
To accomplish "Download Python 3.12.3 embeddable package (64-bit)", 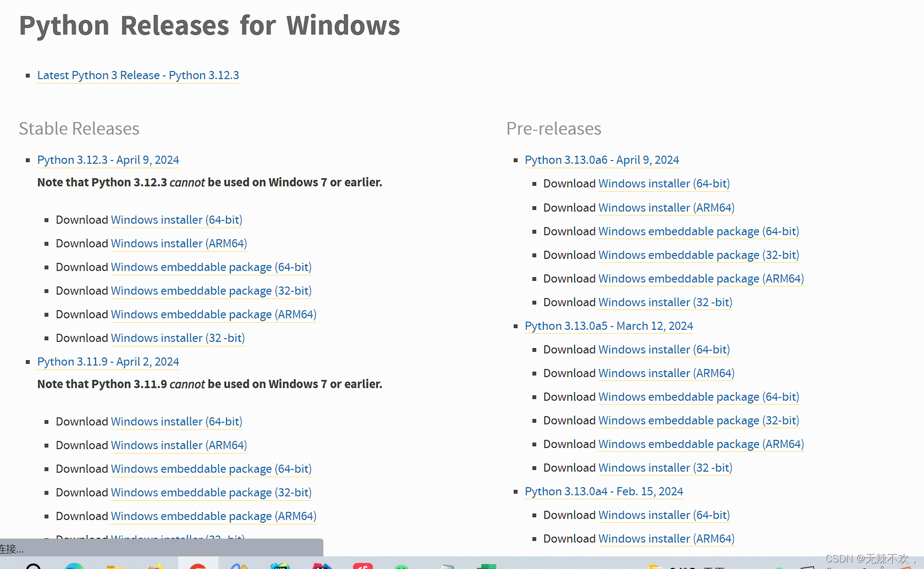I will [x=211, y=267].
